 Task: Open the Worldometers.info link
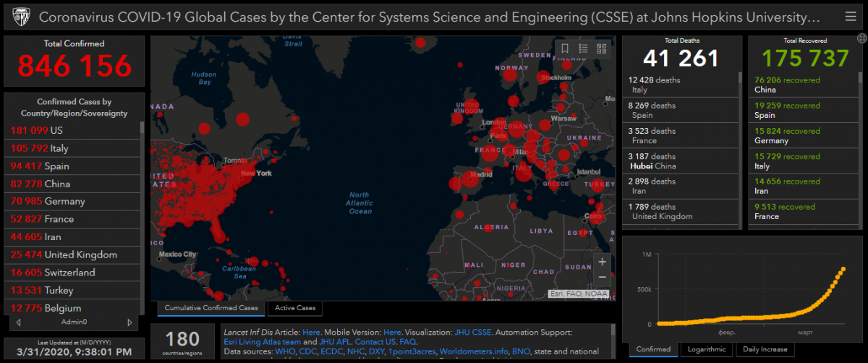point(474,351)
